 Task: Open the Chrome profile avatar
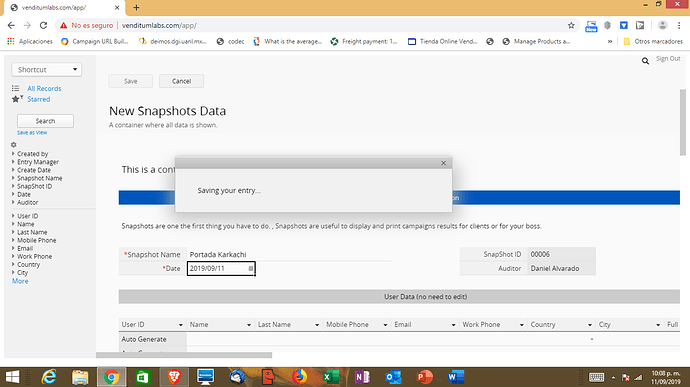click(662, 26)
